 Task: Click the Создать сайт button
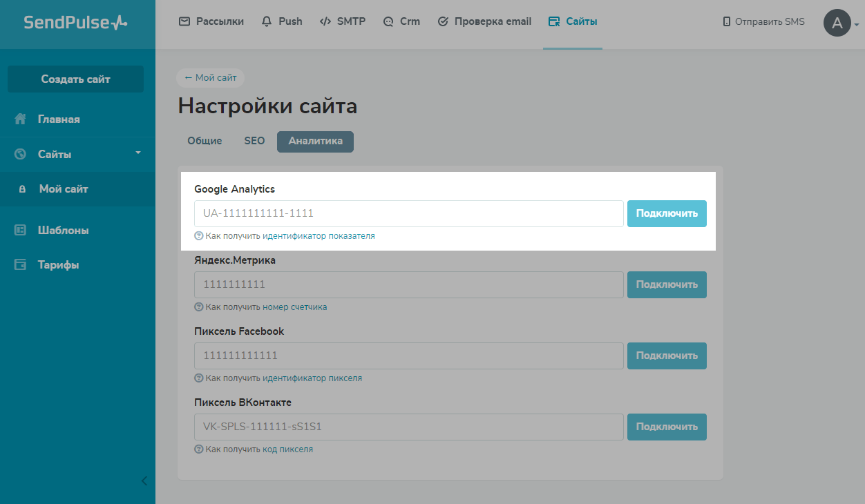pyautogui.click(x=75, y=79)
